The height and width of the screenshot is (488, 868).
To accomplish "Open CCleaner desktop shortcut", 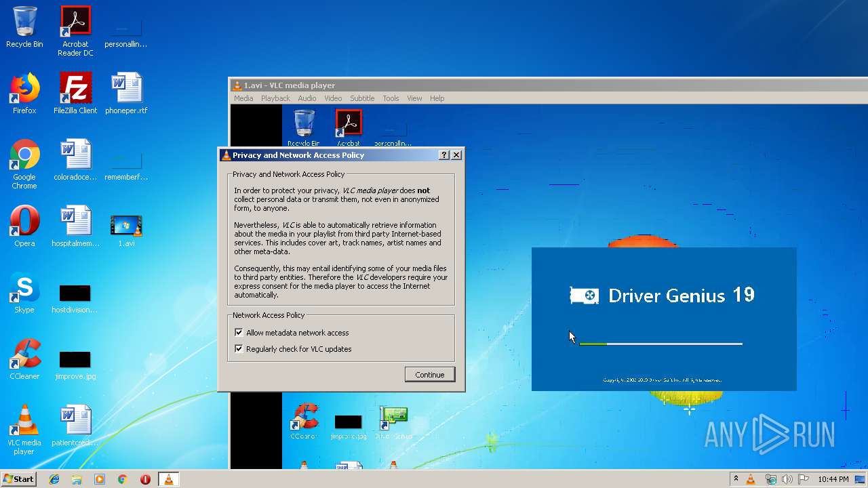I will click(x=24, y=359).
